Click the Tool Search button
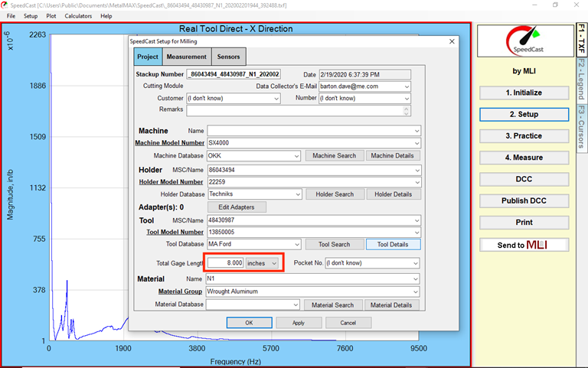The width and height of the screenshot is (588, 368). click(335, 244)
